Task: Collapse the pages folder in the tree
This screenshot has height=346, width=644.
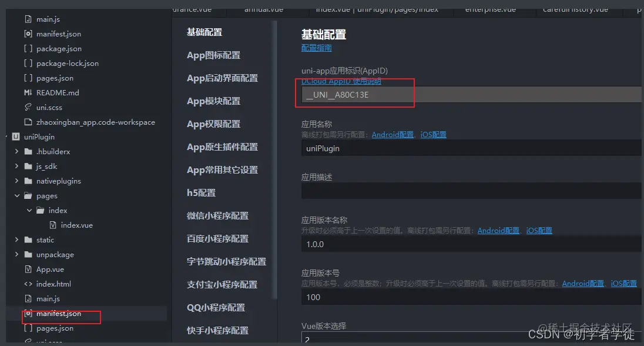Action: coord(16,195)
